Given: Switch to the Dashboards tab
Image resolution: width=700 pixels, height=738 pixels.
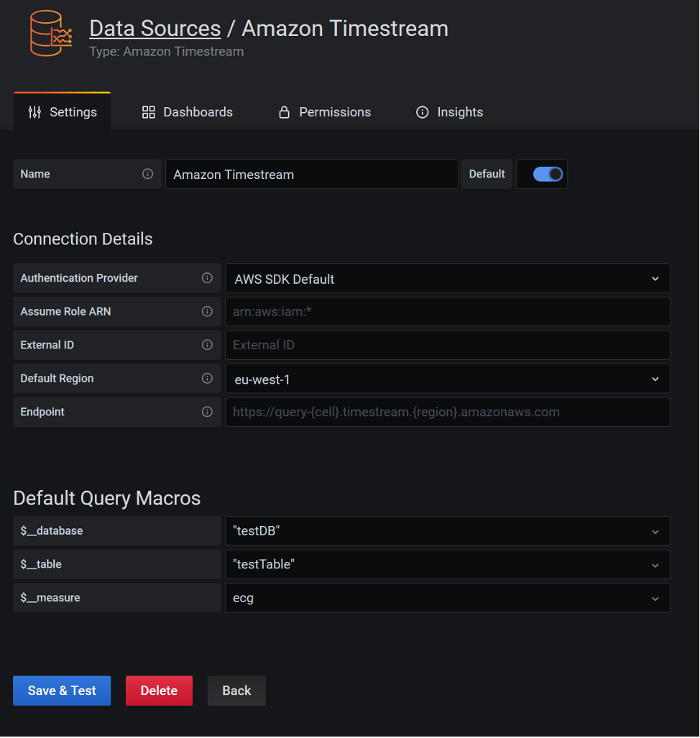Looking at the screenshot, I should 188,112.
